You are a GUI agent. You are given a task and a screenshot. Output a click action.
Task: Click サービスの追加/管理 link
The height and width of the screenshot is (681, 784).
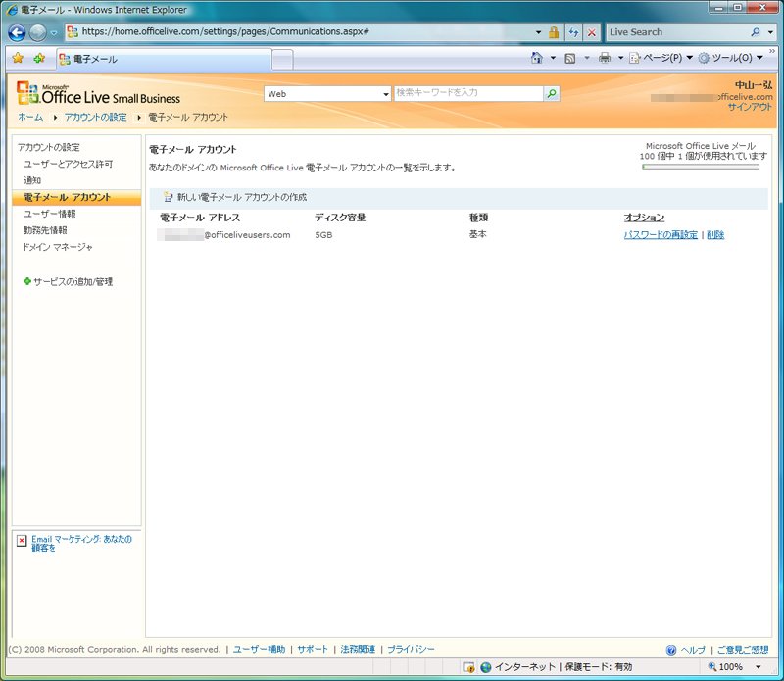[x=73, y=282]
